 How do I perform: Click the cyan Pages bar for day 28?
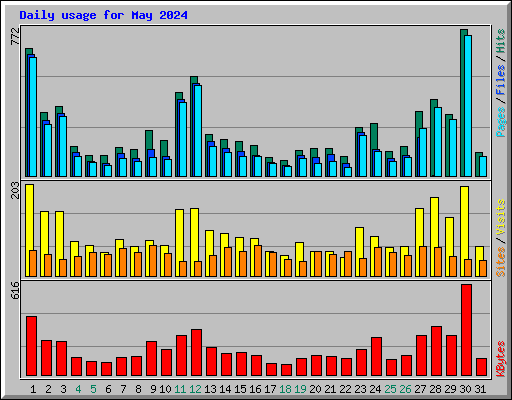pos(438,142)
